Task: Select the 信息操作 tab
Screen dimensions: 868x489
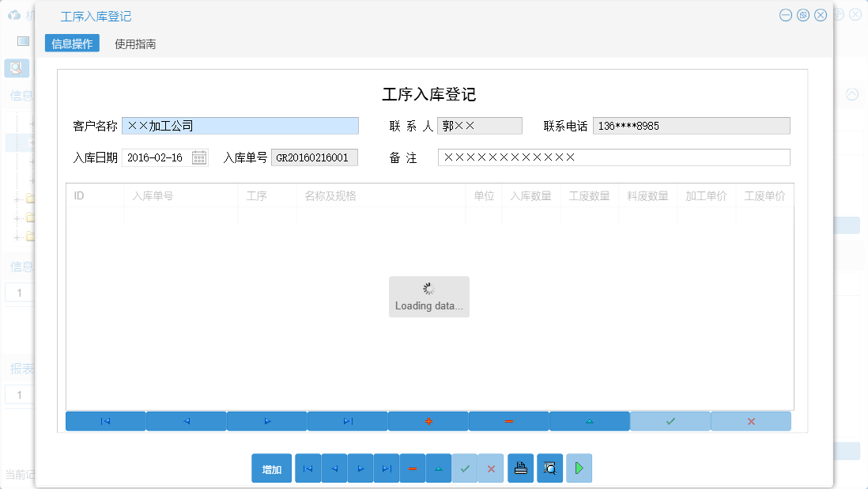Action: coord(72,44)
